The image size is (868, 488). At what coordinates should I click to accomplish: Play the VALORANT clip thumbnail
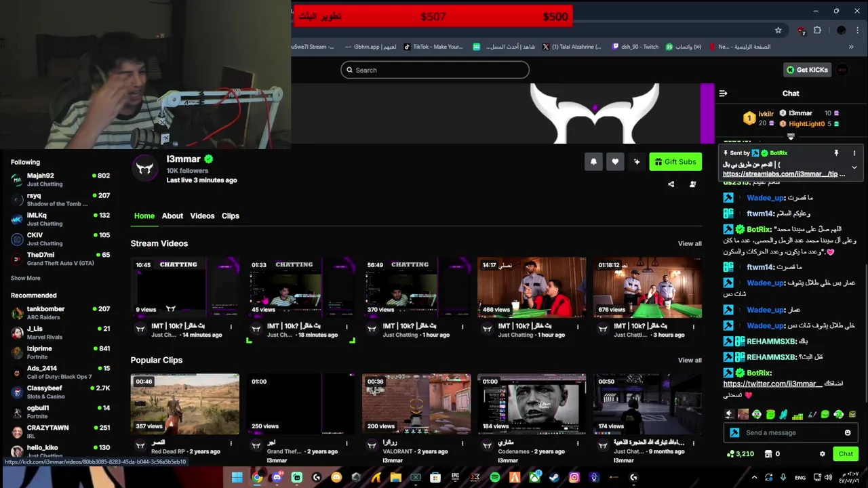tap(416, 404)
